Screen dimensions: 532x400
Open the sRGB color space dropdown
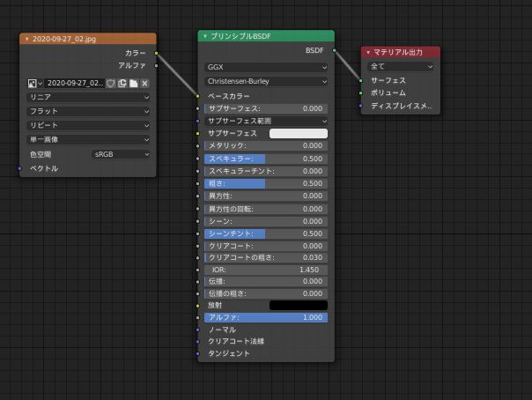click(121, 154)
